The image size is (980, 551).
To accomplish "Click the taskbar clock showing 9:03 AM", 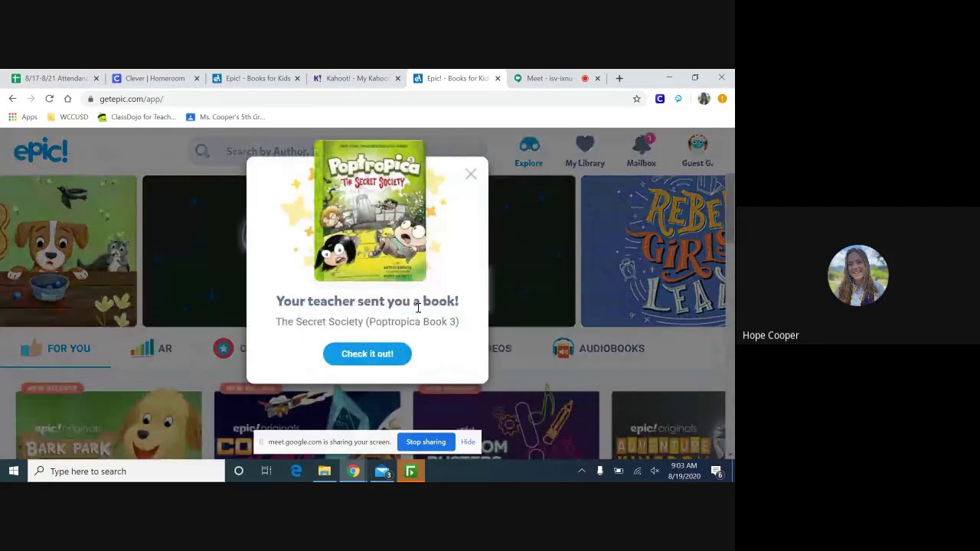I will tap(684, 471).
